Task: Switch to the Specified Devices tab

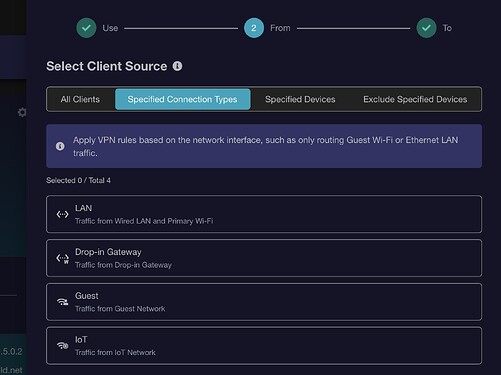Action: click(300, 99)
